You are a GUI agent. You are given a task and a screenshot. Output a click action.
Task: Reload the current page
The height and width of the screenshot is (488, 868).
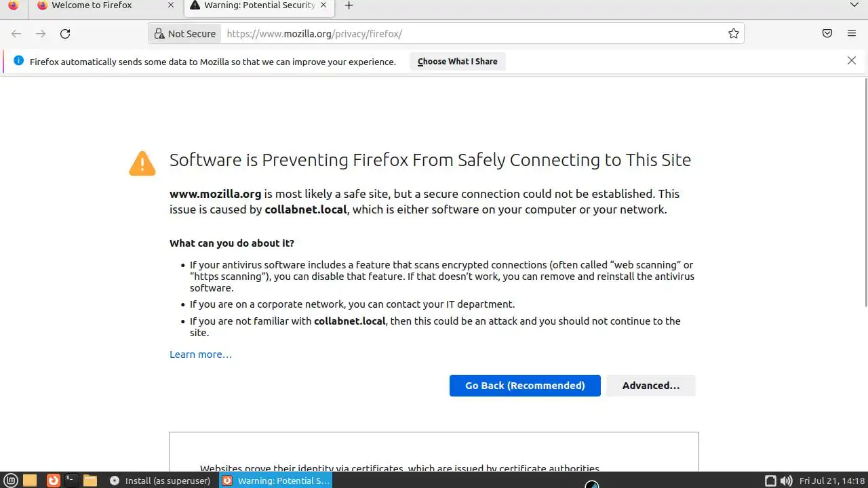65,34
